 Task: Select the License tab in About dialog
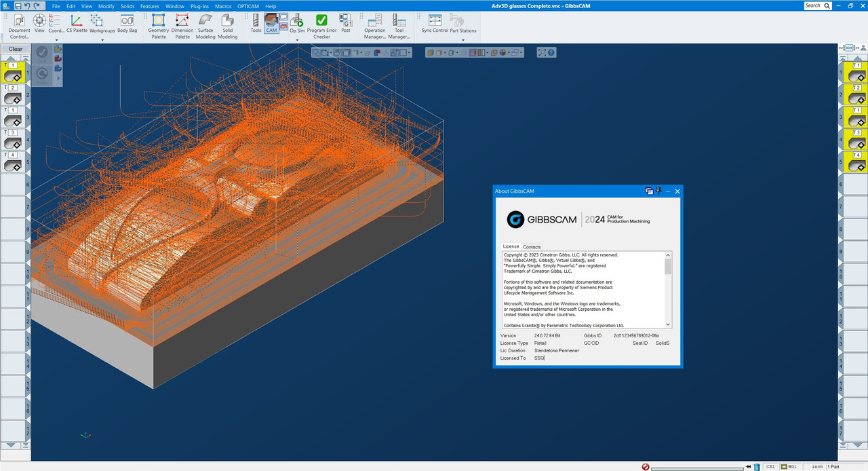pyautogui.click(x=511, y=246)
